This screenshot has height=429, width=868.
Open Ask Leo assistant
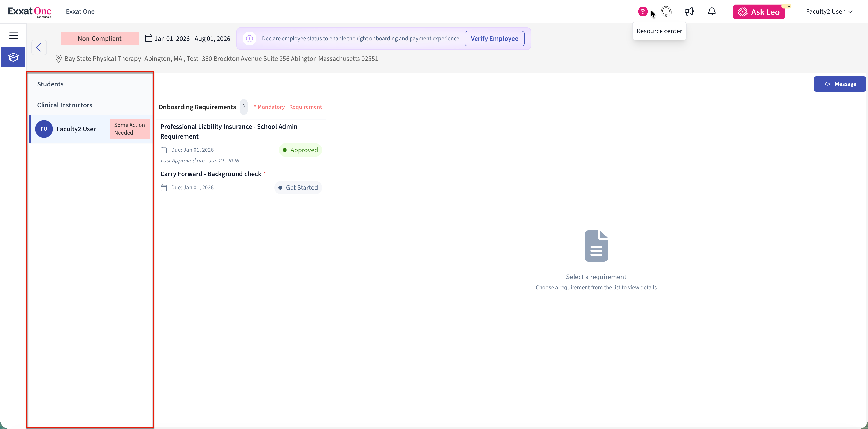[x=759, y=12]
